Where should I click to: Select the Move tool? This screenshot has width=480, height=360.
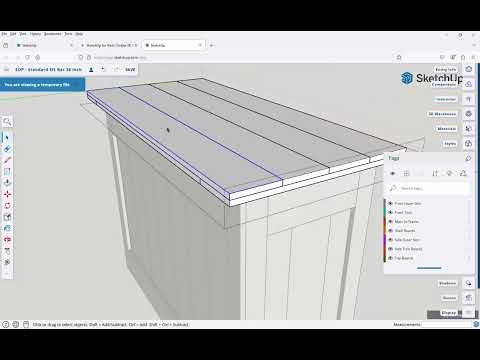tap(7, 194)
